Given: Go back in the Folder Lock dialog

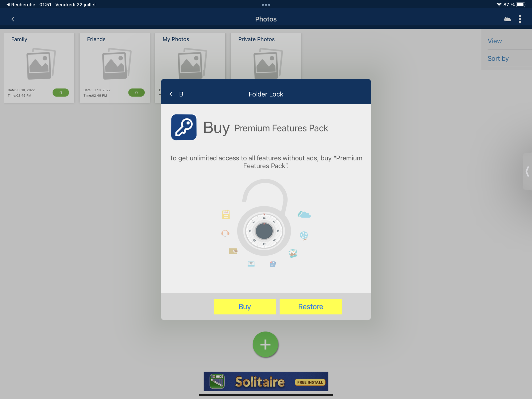Looking at the screenshot, I should coord(171,94).
